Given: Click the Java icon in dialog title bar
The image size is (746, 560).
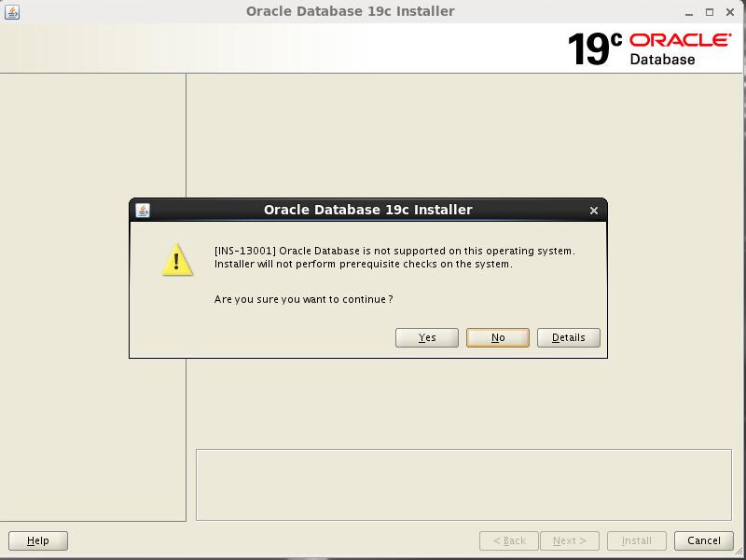Looking at the screenshot, I should pyautogui.click(x=143, y=210).
